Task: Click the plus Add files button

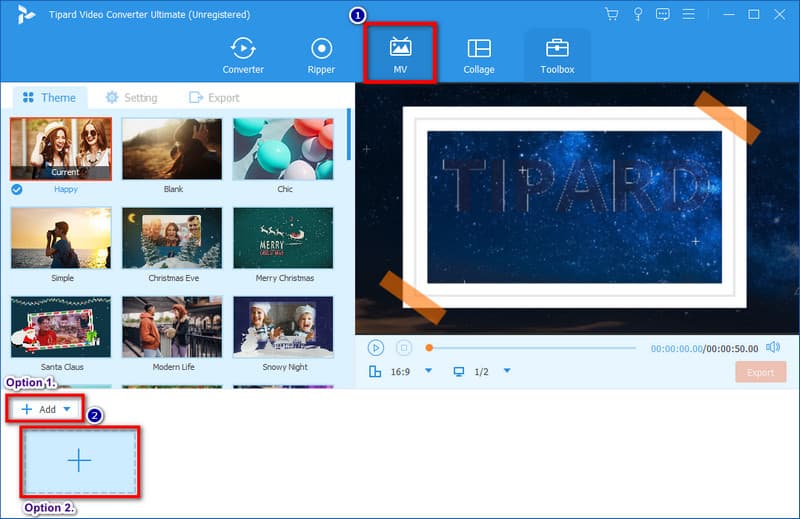Action: [x=39, y=409]
